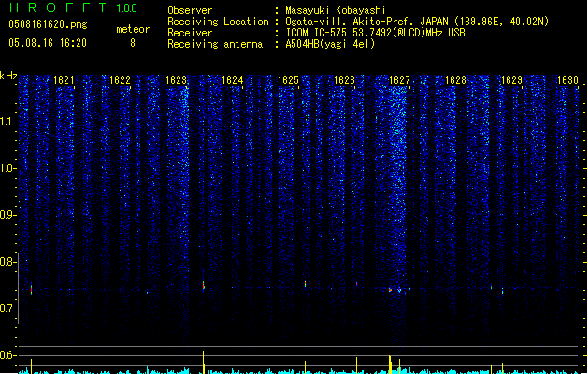The image size is (588, 374).
Task: Click the 1622 time marker
Action: coord(120,80)
